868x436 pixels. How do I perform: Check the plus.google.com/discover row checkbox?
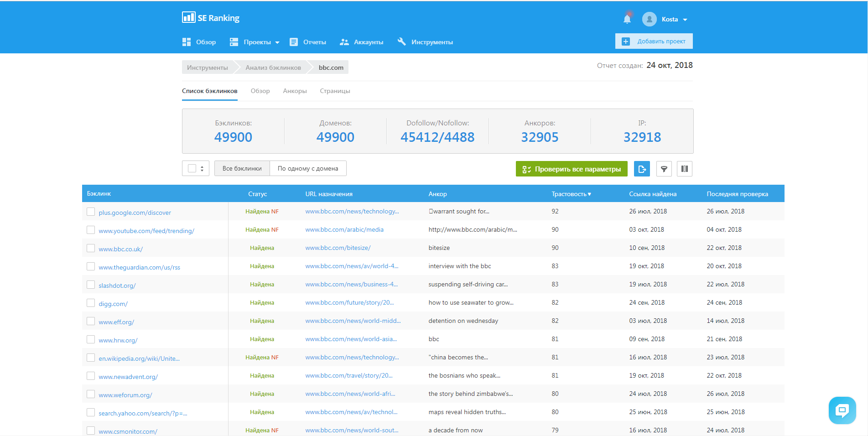click(x=91, y=212)
